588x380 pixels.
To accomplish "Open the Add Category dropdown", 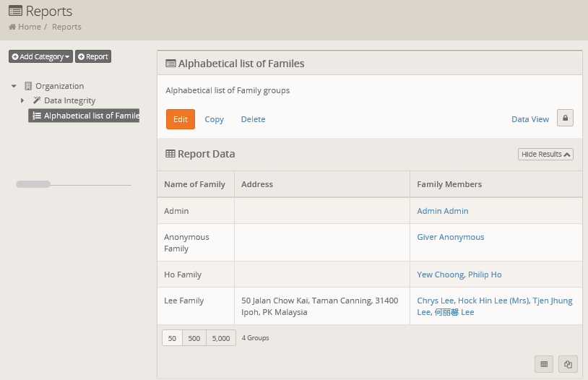I will (40, 56).
